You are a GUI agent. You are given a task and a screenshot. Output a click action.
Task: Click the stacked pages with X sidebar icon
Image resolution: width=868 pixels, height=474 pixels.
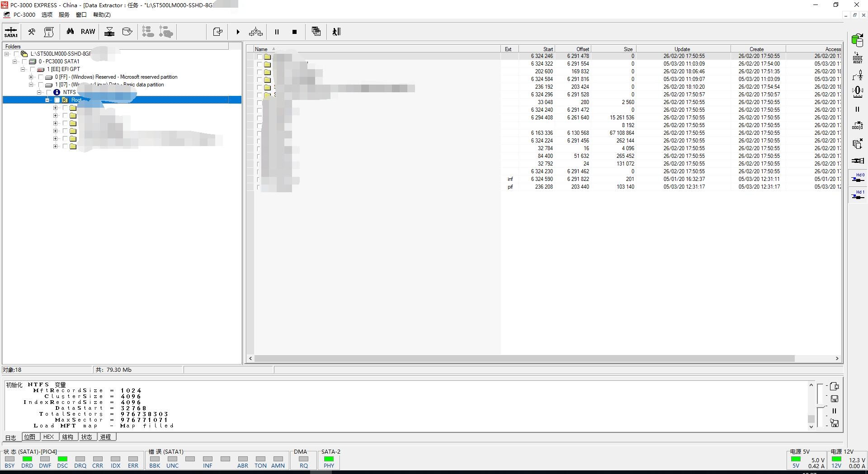(858, 144)
